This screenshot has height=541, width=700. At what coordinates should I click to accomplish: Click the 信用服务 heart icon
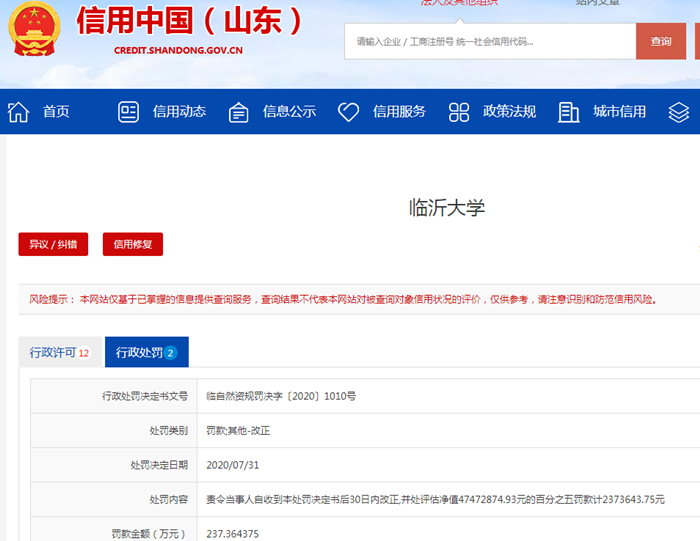tap(348, 112)
